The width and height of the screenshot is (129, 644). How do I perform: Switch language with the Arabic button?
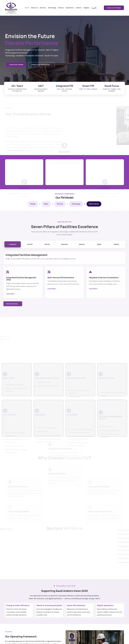tap(94, 8)
